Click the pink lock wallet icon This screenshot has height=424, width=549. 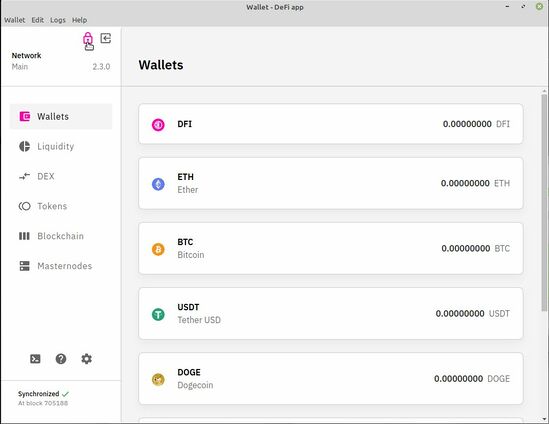[x=88, y=38]
